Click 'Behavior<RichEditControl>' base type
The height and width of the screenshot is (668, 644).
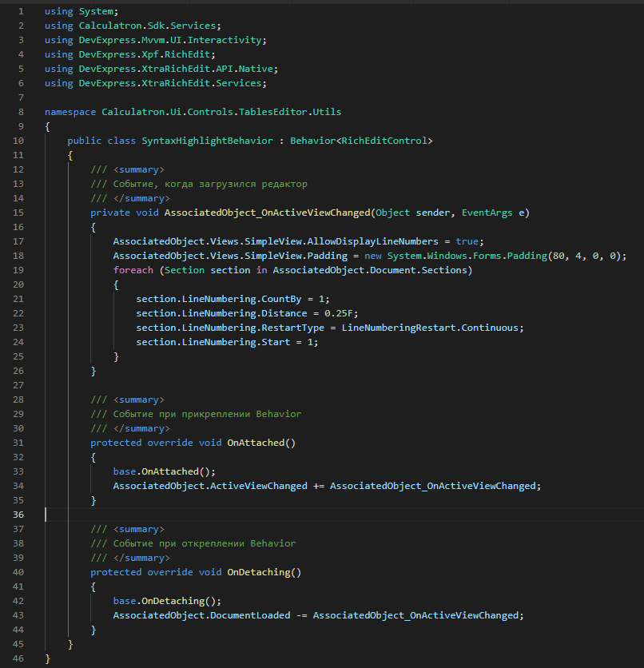pos(361,141)
